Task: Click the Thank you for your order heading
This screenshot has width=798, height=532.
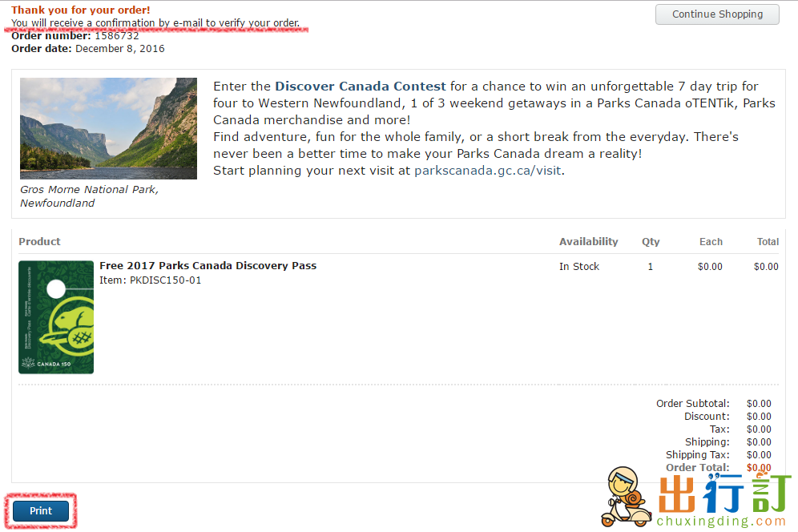Action: tap(80, 10)
